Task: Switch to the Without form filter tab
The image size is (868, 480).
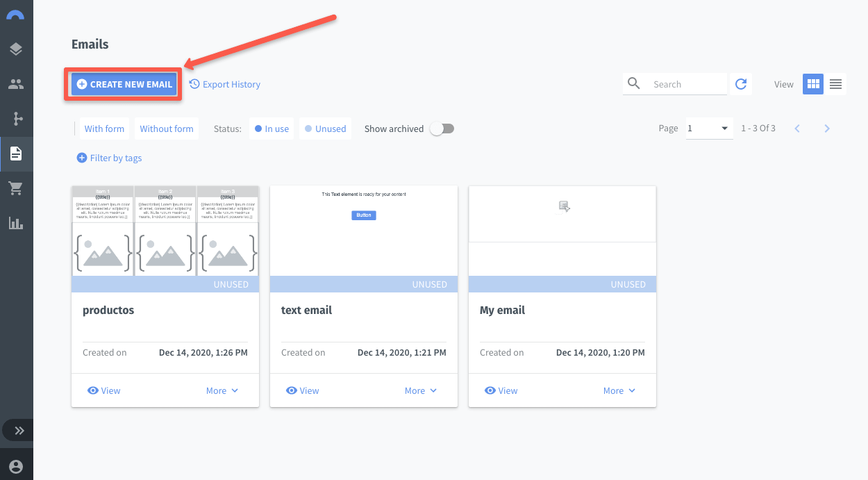Action: (166, 129)
